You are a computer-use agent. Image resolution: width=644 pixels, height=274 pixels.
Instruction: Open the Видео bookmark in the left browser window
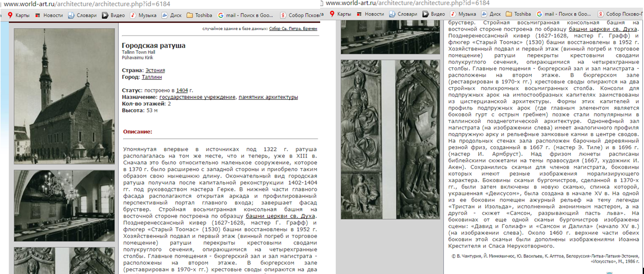point(114,15)
